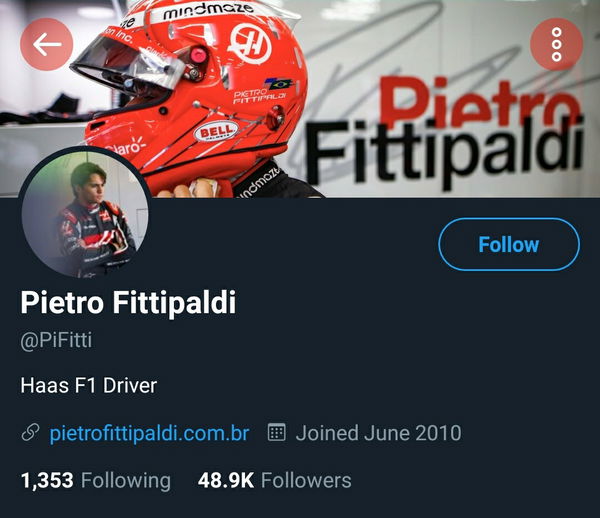The height and width of the screenshot is (518, 600).
Task: Tap the helmet visor in banner
Action: pyautogui.click(x=128, y=63)
